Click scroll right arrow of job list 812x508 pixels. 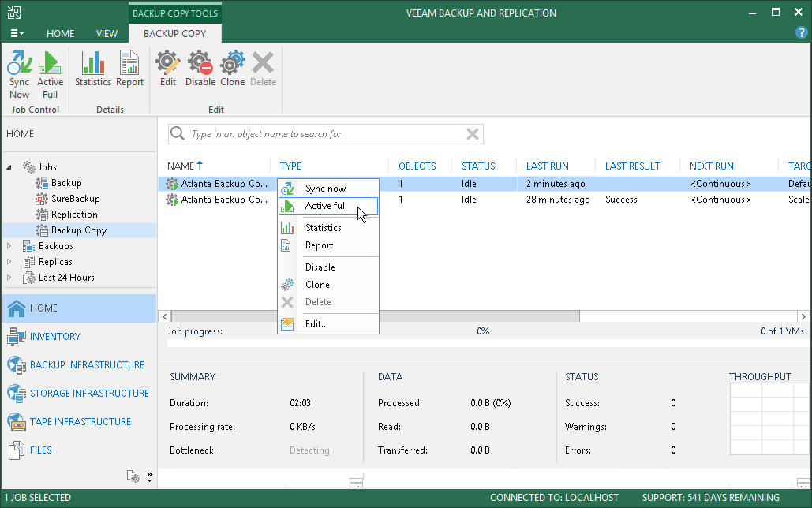[803, 316]
